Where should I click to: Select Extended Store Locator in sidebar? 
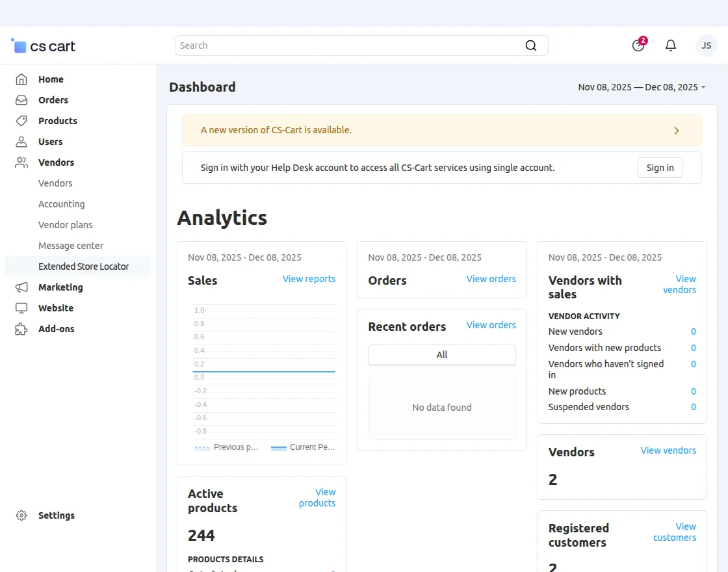pos(83,266)
